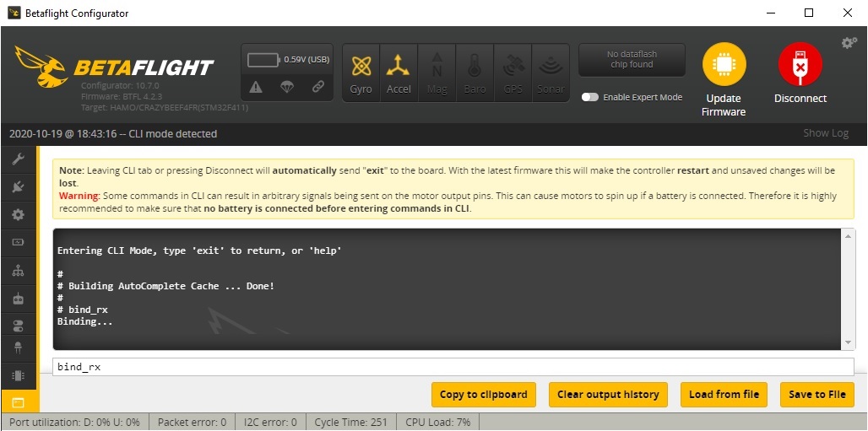Click 'I2C error: 0' status entry
Viewport: 868px width, 431px height.
pyautogui.click(x=271, y=423)
